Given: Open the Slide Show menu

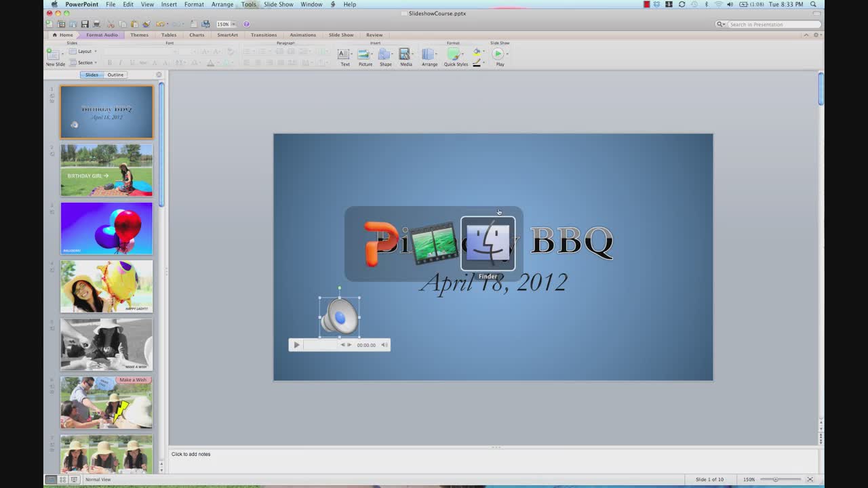Looking at the screenshot, I should (279, 4).
